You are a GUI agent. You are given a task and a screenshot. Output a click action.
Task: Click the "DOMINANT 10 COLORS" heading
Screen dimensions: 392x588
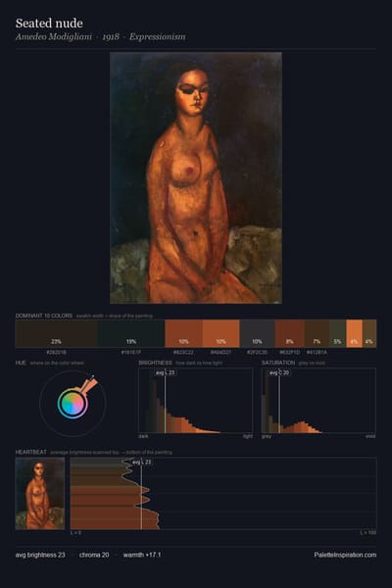coord(44,316)
